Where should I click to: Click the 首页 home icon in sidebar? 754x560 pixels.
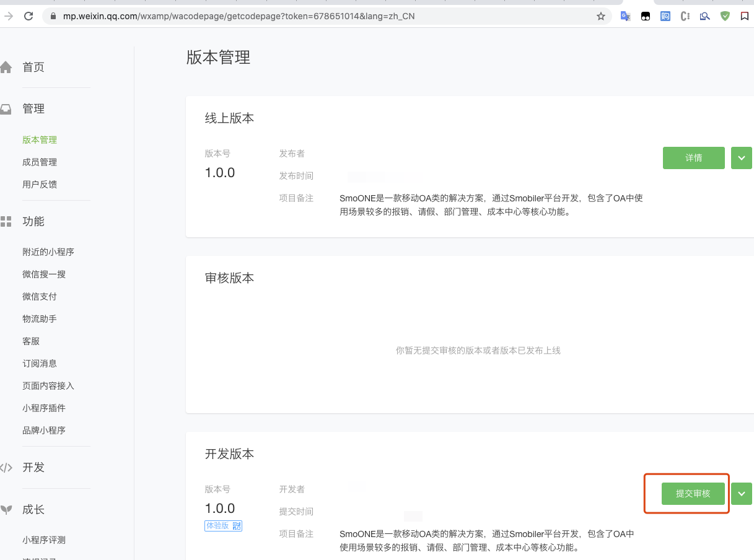(x=6, y=68)
